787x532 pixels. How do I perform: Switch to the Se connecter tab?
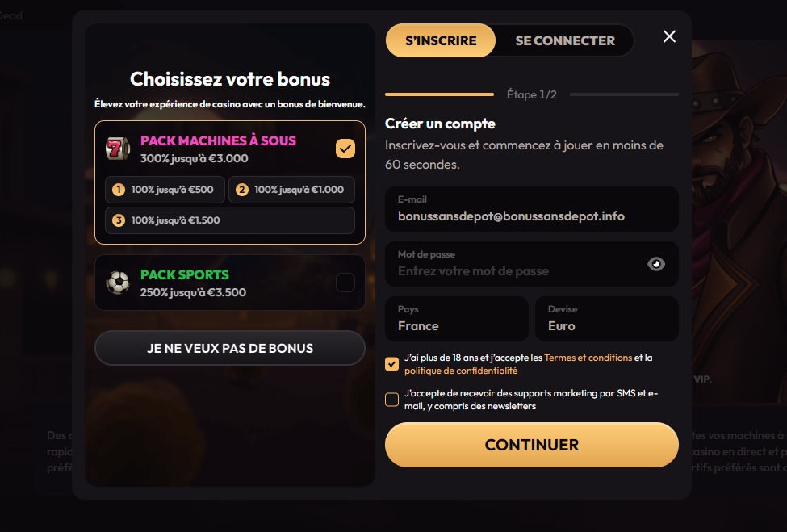click(x=565, y=40)
